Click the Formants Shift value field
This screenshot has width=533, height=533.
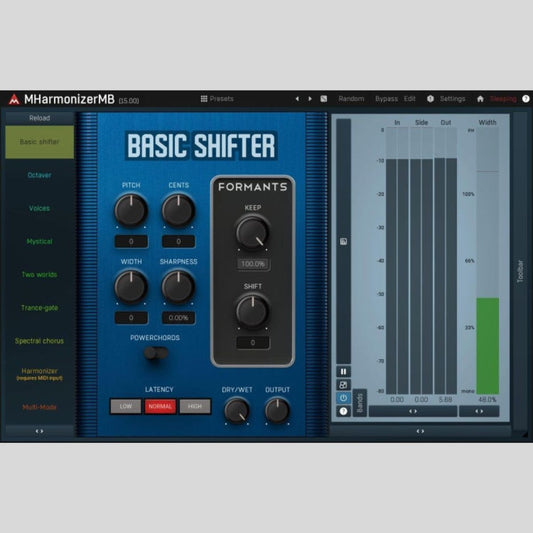tap(253, 343)
